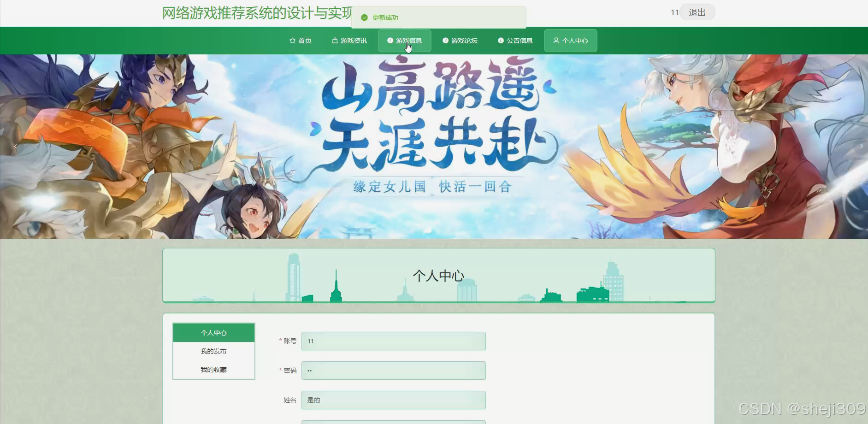The height and width of the screenshot is (424, 868).
Task: Open 游戏论坛 nav item
Action: point(460,41)
